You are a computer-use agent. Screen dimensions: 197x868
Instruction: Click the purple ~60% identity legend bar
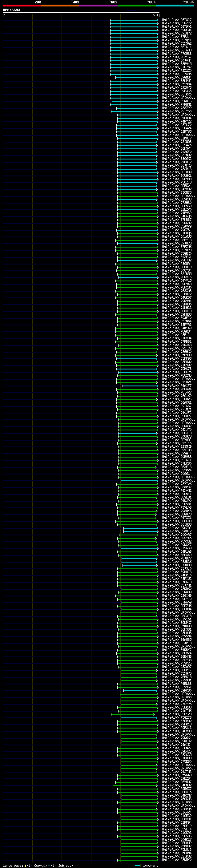tap(98, 6)
